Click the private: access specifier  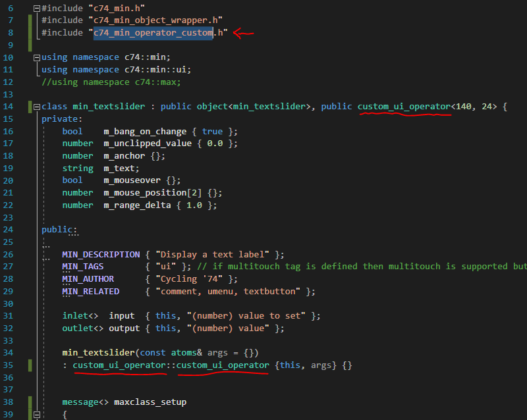coord(62,119)
